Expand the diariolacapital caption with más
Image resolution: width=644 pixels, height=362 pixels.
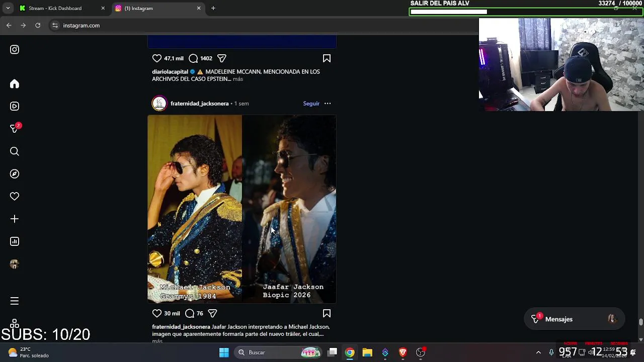click(238, 79)
